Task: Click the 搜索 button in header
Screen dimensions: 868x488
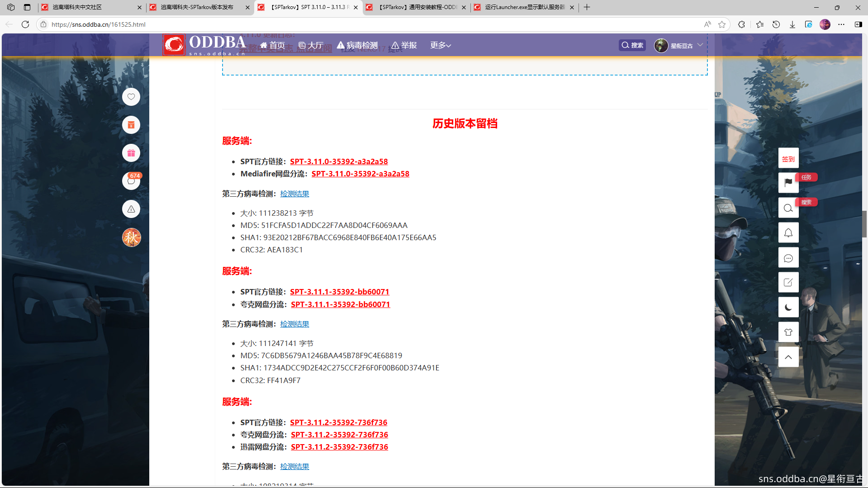Action: [632, 45]
